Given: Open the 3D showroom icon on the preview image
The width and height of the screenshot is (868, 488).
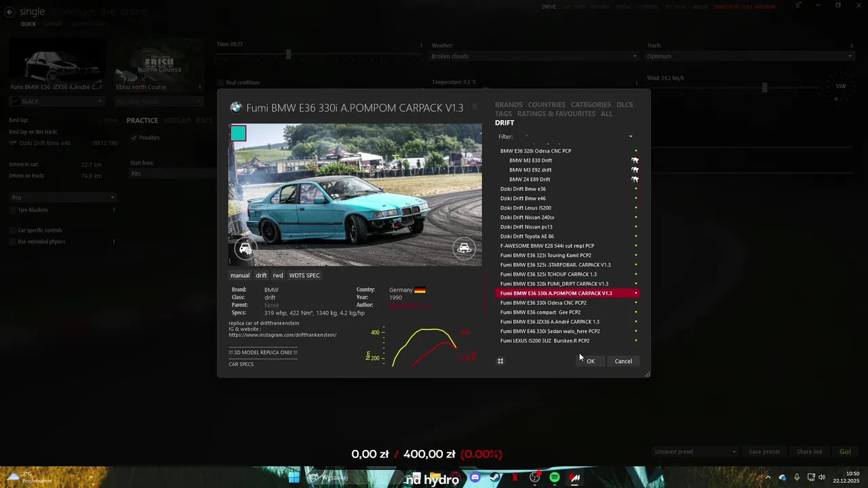Looking at the screenshot, I should click(464, 248).
